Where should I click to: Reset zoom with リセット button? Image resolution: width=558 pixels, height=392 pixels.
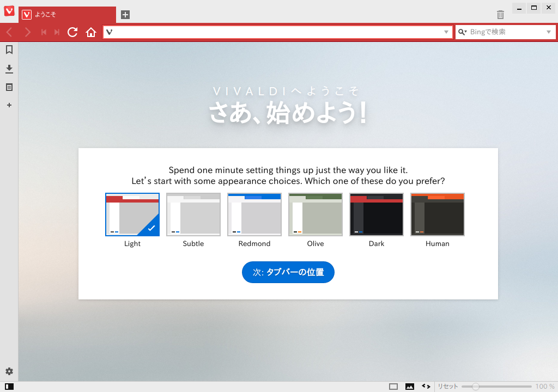(448, 387)
